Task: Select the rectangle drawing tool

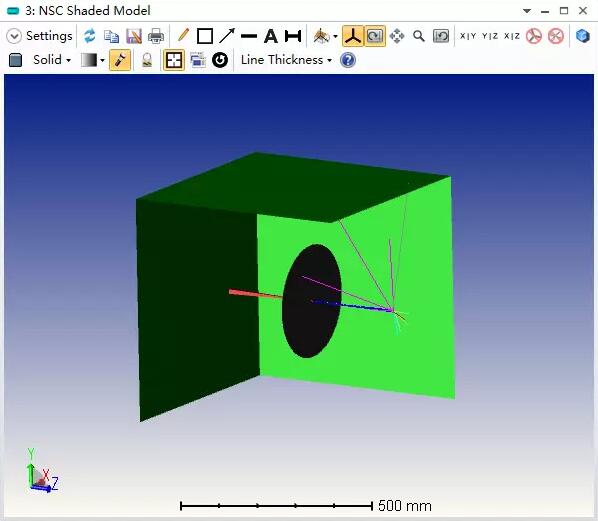Action: 205,36
